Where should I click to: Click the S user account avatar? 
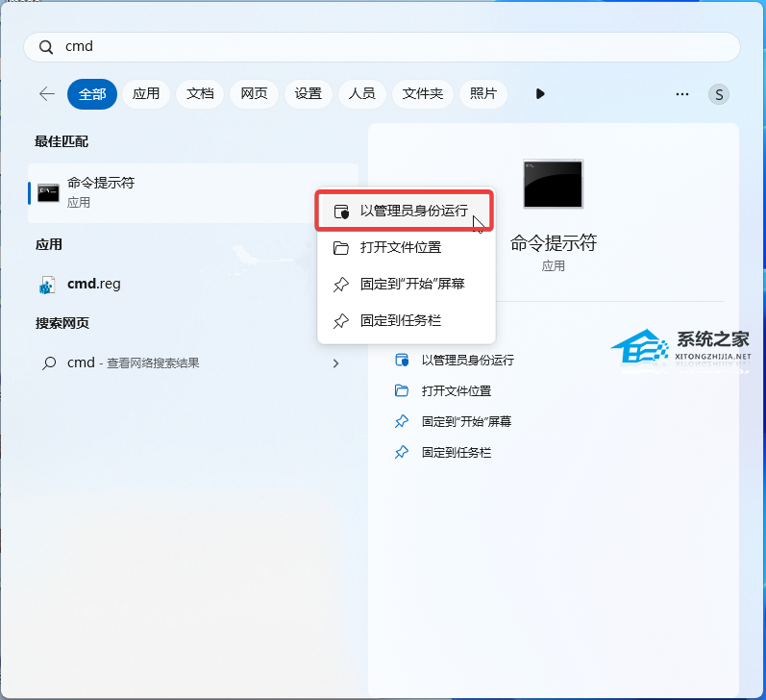(x=719, y=94)
